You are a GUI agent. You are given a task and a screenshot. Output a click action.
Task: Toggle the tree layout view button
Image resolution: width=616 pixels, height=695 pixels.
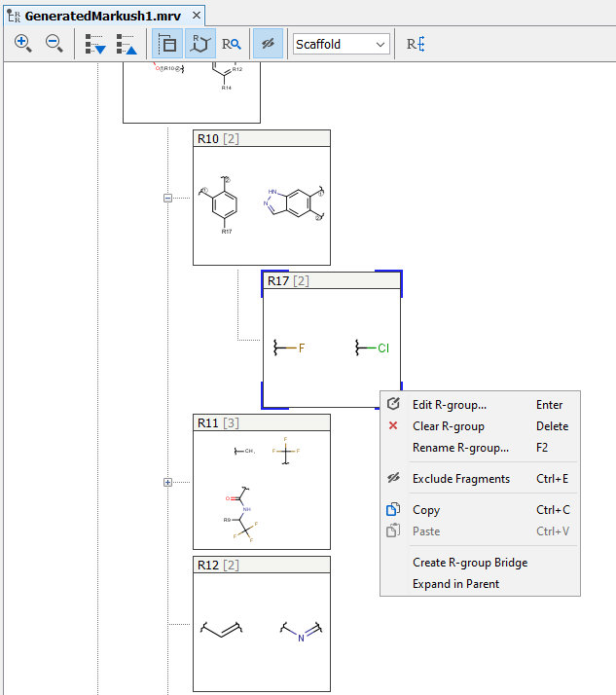(167, 44)
